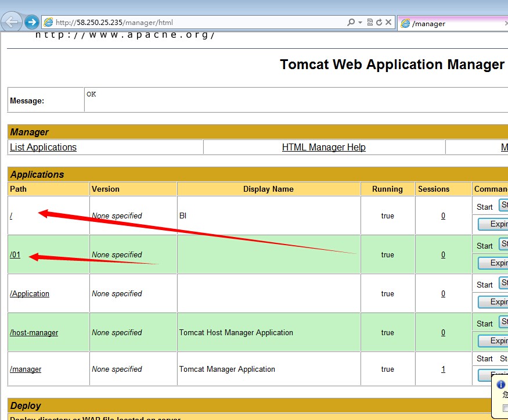
Task: Click Expire sessions button in /01 row
Action: [493, 263]
